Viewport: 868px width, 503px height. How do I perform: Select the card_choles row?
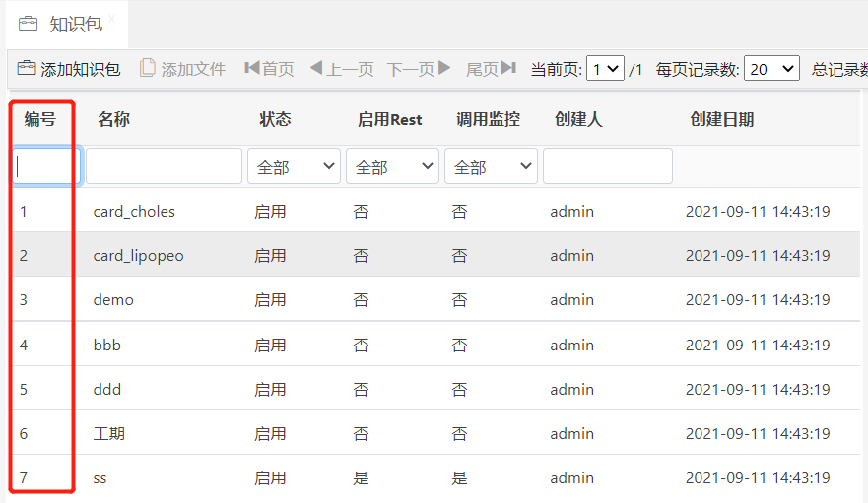point(134,212)
